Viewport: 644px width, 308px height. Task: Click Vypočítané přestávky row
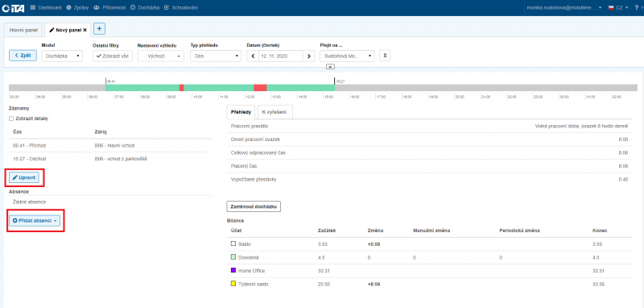pyautogui.click(x=430, y=179)
